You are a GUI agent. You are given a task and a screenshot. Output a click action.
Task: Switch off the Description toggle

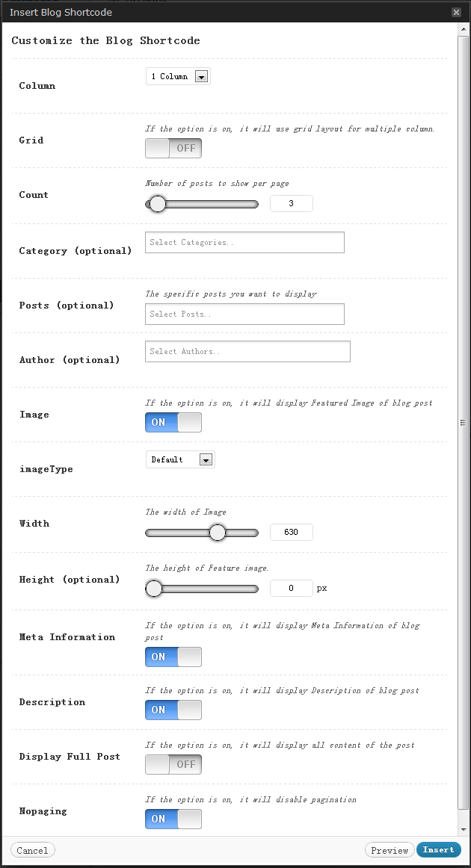(173, 710)
